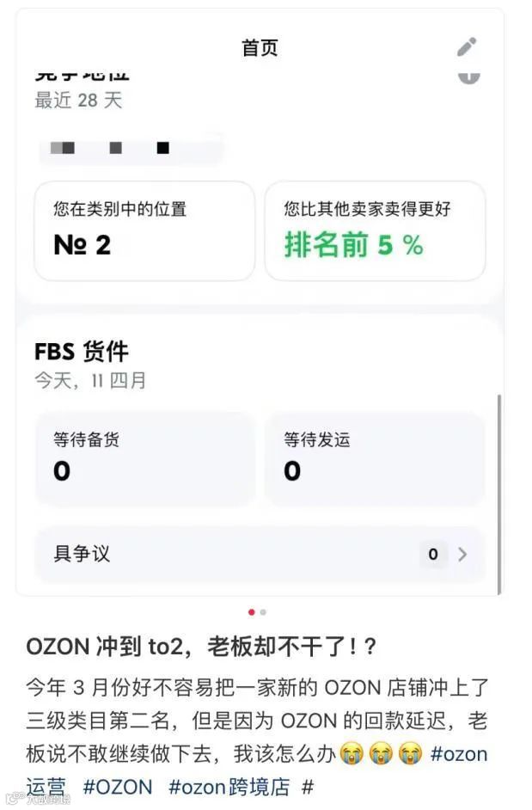This screenshot has height=810, width=532.
Task: Select the 最近 28 天 period label
Action: click(78, 101)
